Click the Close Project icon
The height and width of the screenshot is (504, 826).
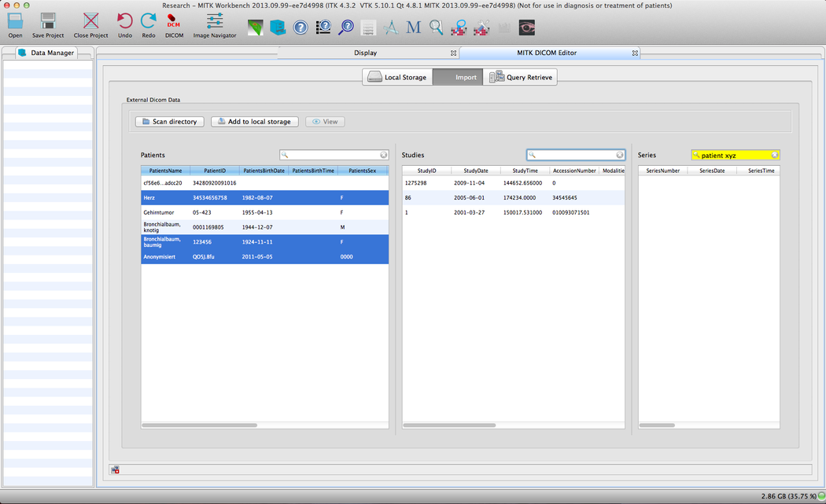(90, 22)
